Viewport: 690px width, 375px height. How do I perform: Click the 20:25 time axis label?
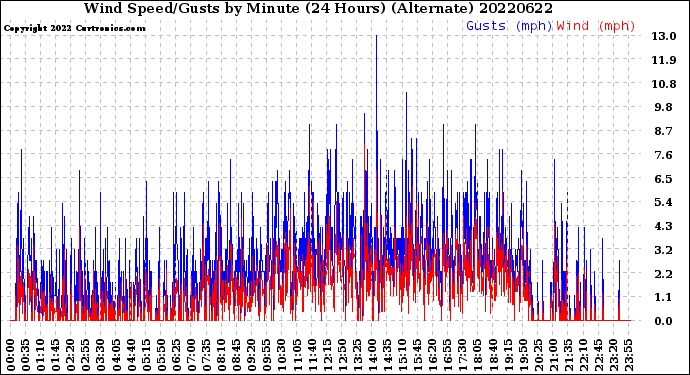[538, 355]
